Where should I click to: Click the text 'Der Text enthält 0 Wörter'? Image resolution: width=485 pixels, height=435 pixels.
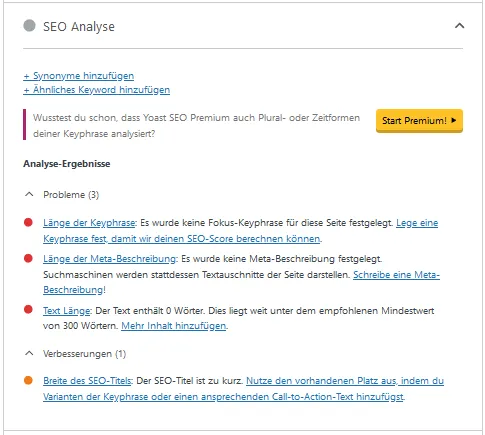(149, 311)
